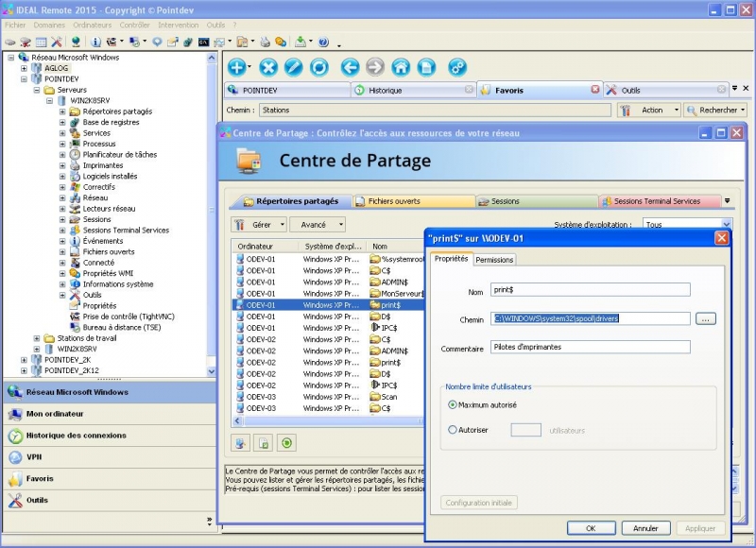This screenshot has height=548, width=756.
Task: Open the Rechercher dropdown
Action: [715, 111]
